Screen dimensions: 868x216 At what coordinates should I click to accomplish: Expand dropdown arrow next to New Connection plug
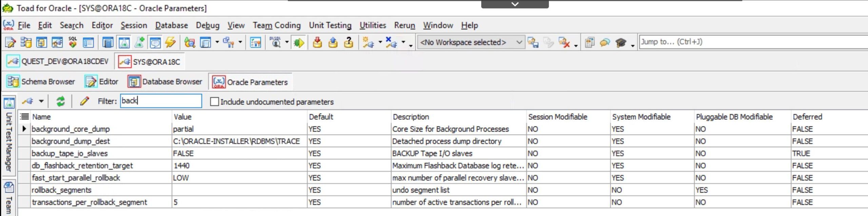tap(380, 42)
